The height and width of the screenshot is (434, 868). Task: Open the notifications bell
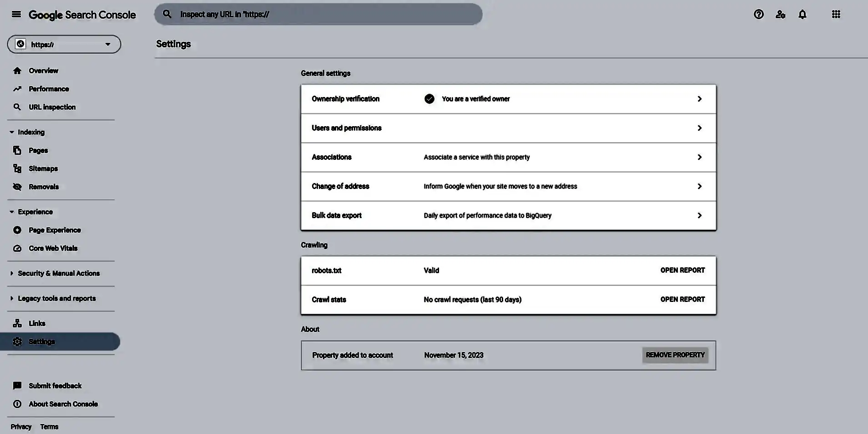pyautogui.click(x=802, y=14)
